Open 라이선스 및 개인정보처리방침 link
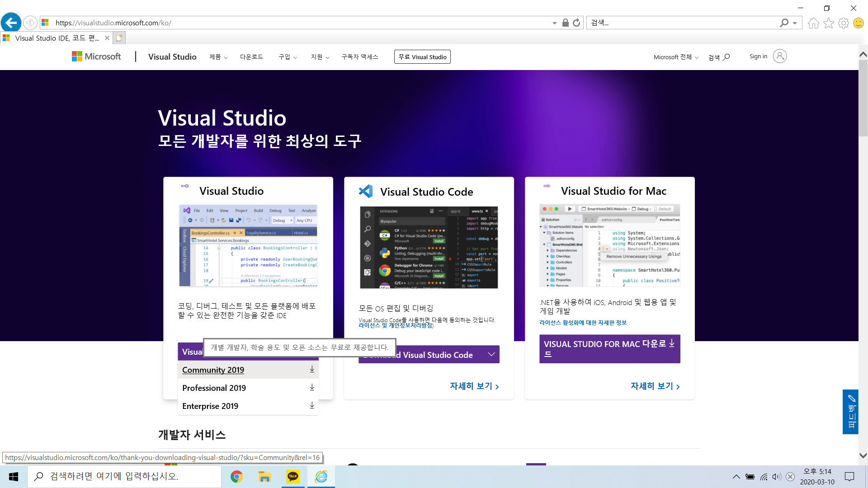The image size is (868, 488). [x=396, y=325]
